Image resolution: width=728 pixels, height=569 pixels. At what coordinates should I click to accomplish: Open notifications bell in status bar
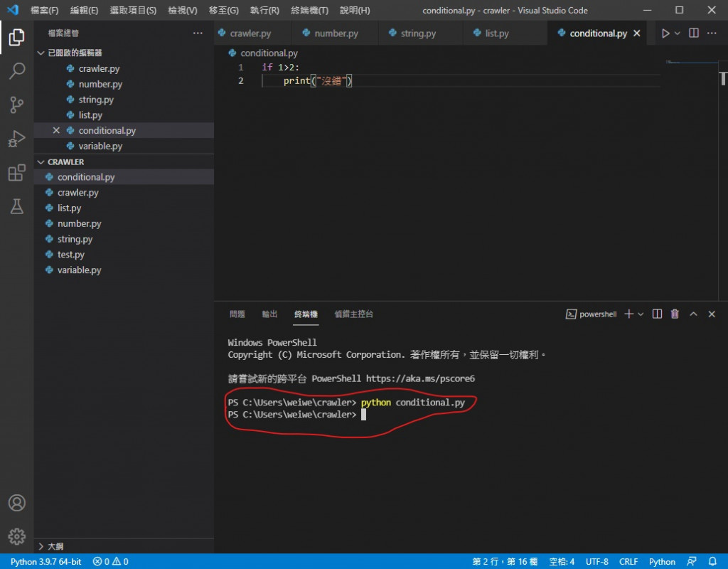[x=712, y=562]
